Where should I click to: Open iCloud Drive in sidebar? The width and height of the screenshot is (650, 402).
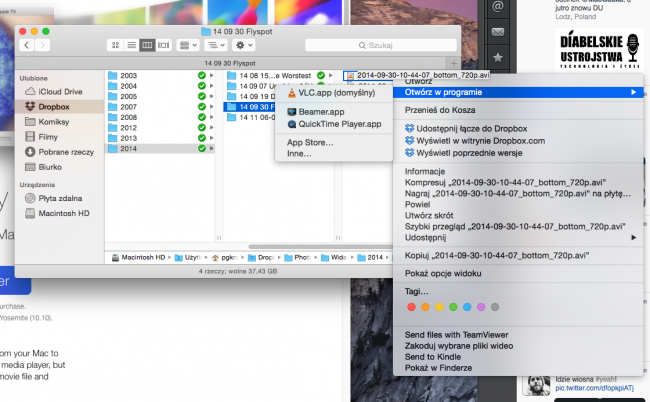pos(60,92)
